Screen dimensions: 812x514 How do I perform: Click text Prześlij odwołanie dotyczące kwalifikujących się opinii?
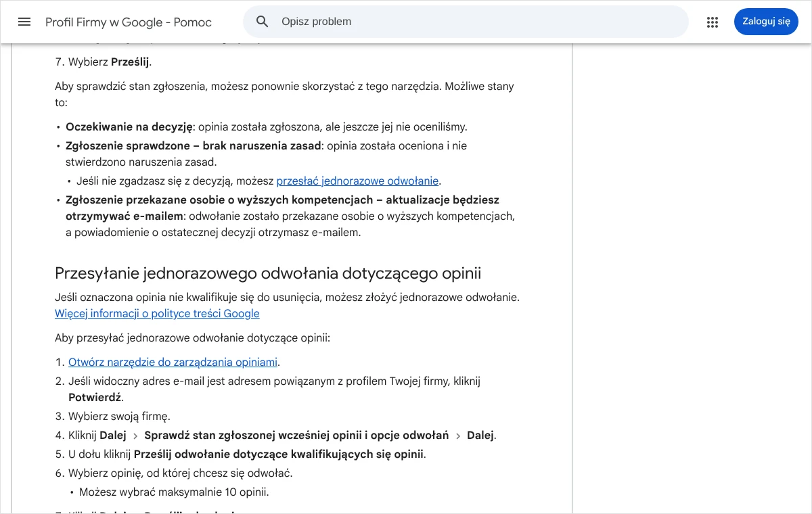(x=279, y=454)
